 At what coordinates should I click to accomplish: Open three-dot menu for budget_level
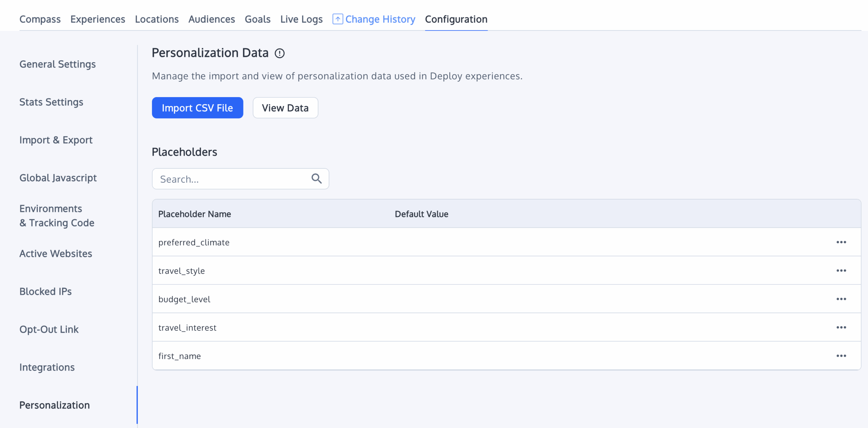pos(841,299)
